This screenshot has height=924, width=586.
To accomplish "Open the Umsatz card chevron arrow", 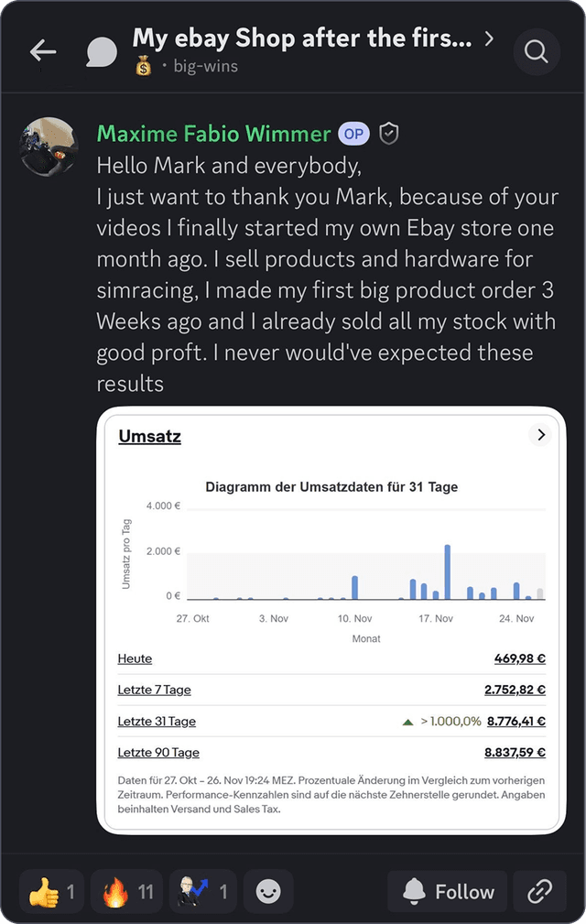I will pyautogui.click(x=540, y=435).
